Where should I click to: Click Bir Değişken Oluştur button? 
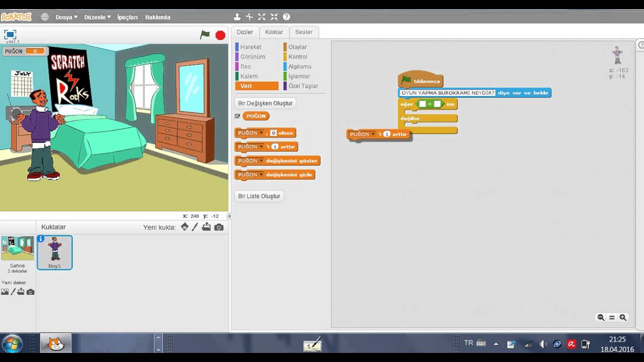(265, 103)
